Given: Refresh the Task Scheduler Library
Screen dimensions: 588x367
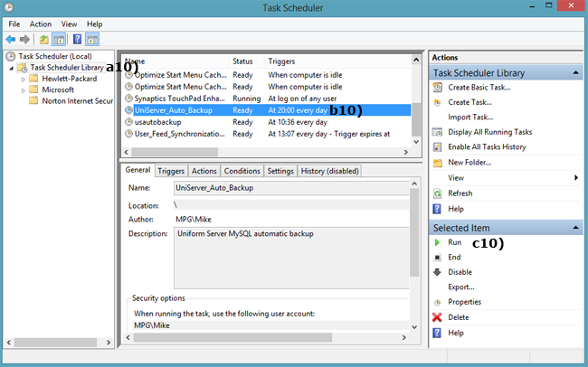Looking at the screenshot, I should pos(460,193).
